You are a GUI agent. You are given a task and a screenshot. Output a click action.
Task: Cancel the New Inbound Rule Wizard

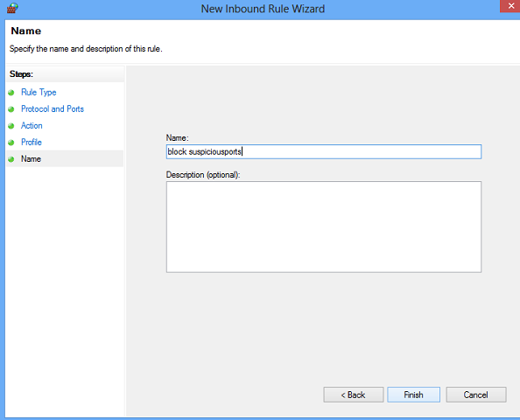point(476,395)
